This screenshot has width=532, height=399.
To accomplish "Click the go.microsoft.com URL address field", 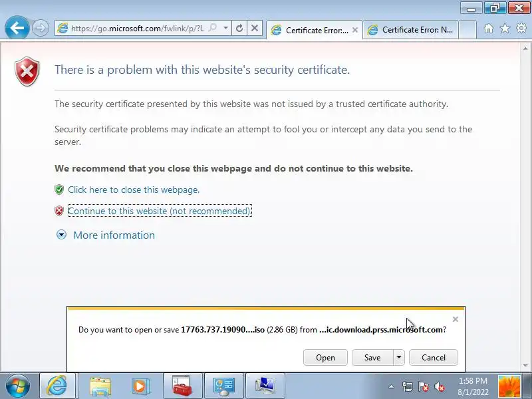I will click(138, 28).
